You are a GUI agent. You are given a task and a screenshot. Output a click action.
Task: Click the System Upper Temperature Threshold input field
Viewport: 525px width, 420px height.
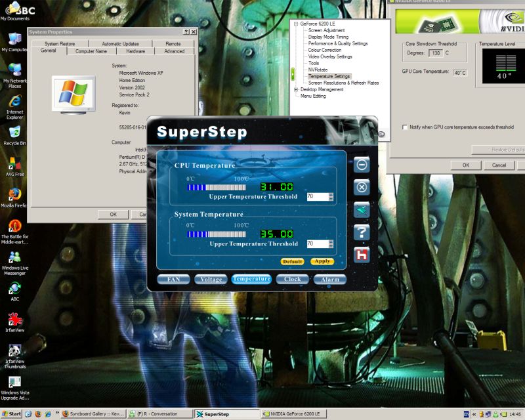(318, 244)
